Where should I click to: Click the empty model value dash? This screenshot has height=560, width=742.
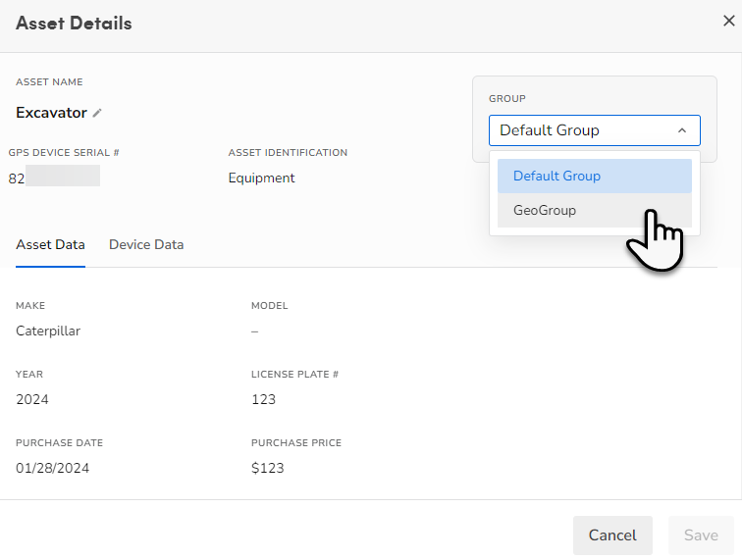pyautogui.click(x=254, y=331)
